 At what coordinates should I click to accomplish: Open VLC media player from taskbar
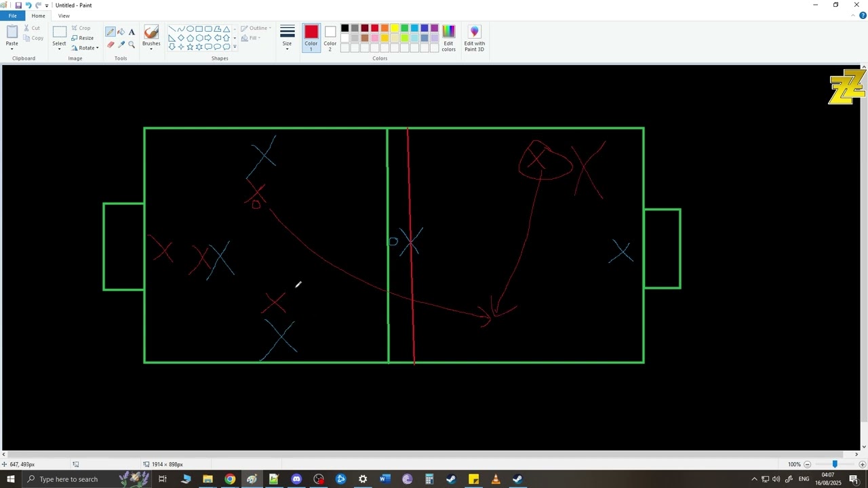click(x=496, y=479)
